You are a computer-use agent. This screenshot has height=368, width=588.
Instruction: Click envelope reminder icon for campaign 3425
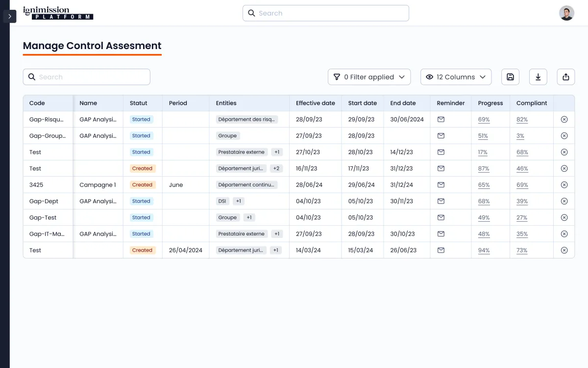pos(441,185)
